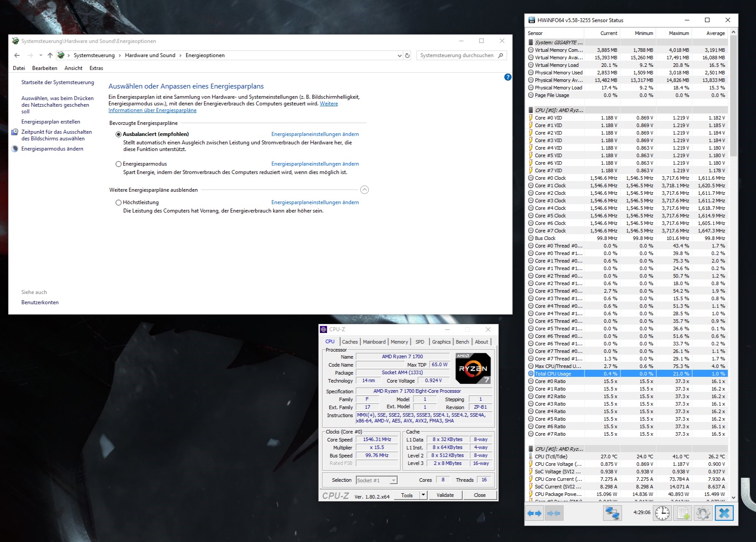Open HWiNFO sensor settings gear
Viewport: 756px width, 542px height.
tap(703, 513)
